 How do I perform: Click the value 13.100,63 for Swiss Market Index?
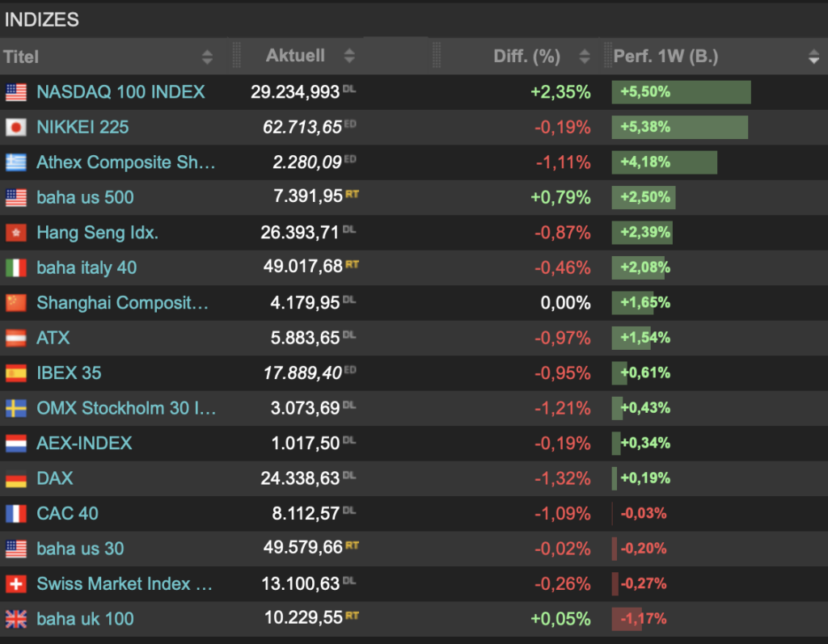coord(301,584)
